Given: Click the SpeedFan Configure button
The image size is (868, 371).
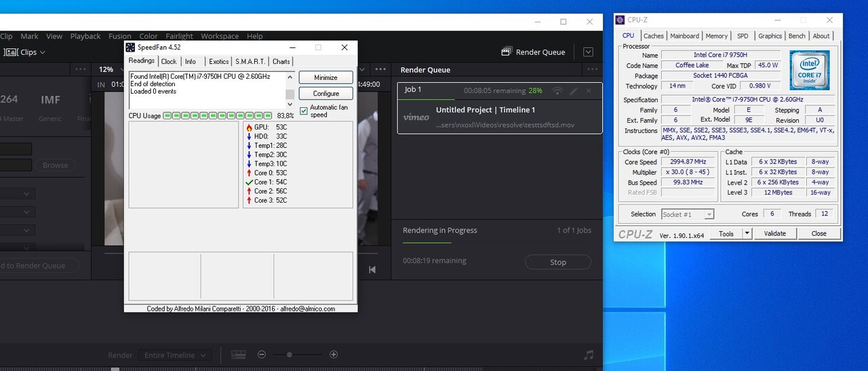Looking at the screenshot, I should pos(325,93).
